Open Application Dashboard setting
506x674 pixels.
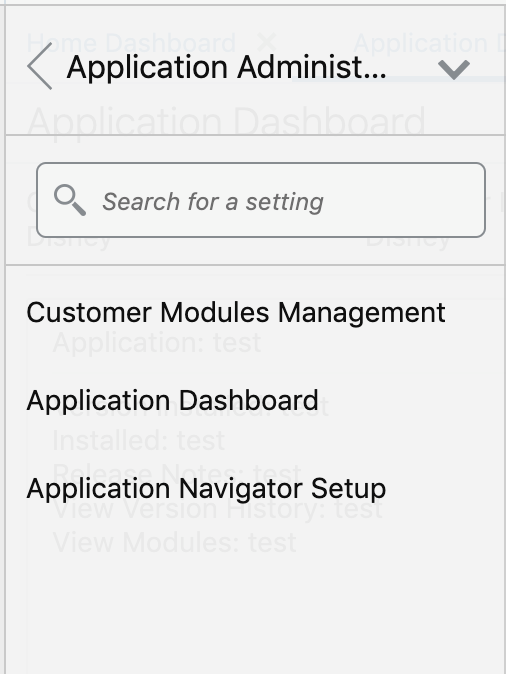(172, 401)
